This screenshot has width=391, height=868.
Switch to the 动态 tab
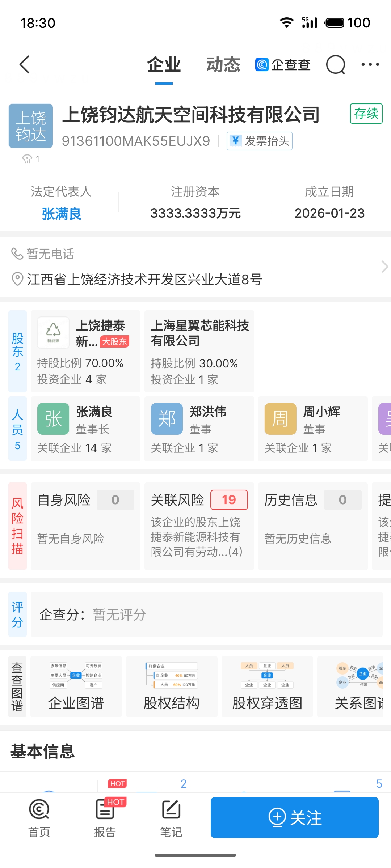coord(223,65)
